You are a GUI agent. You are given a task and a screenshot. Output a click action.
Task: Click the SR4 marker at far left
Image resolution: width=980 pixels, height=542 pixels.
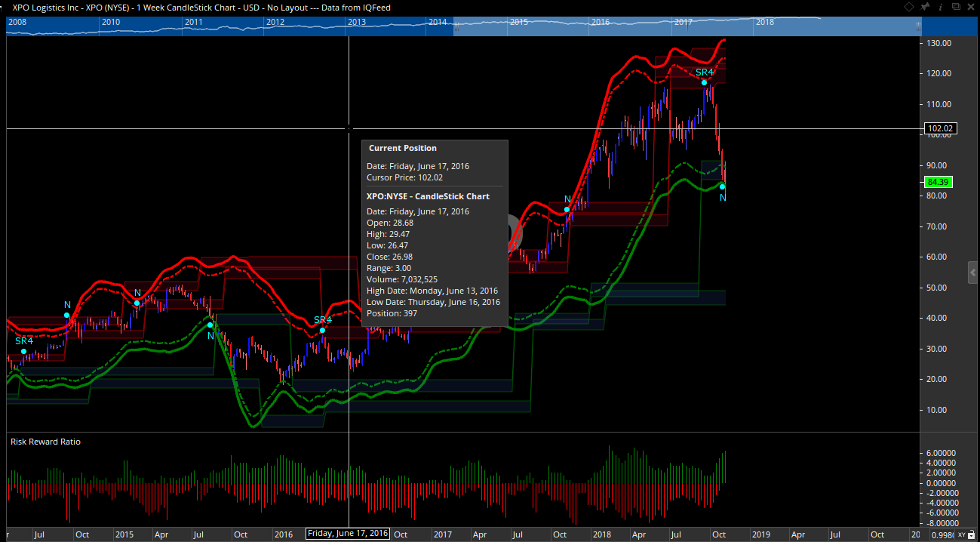click(x=25, y=341)
